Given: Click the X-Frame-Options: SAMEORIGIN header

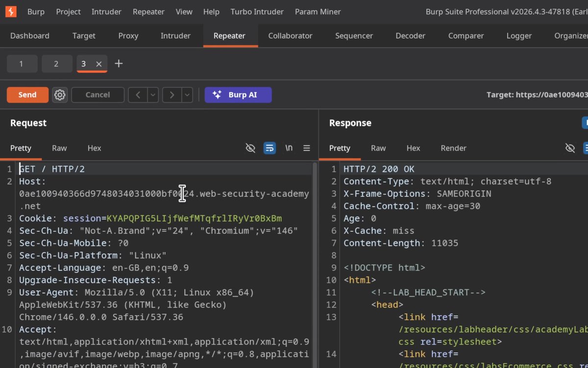Looking at the screenshot, I should 417,194.
